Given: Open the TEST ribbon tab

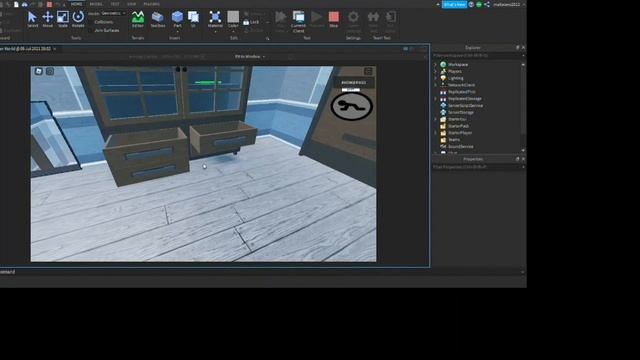Looking at the screenshot, I should tap(115, 4).
